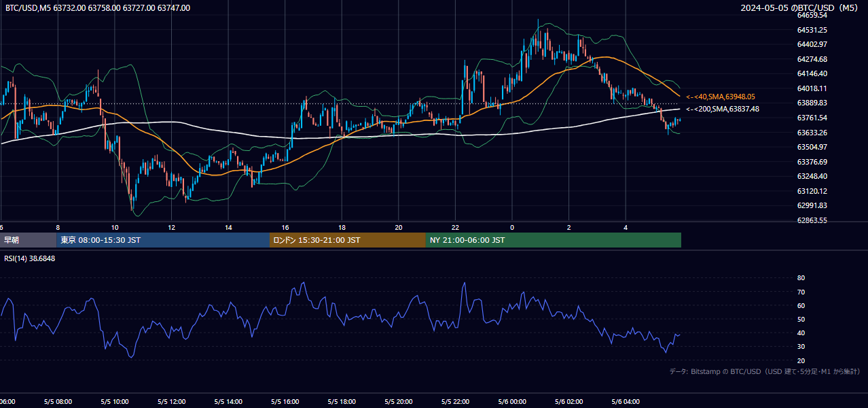Click bottom time label 5/6 04:00
Screen dimensions: 868x408
[x=626, y=402]
